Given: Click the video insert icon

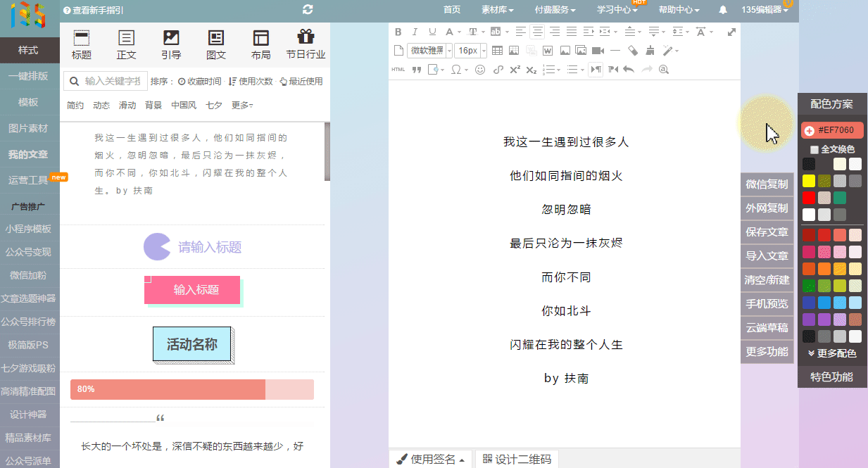Looking at the screenshot, I should 598,51.
